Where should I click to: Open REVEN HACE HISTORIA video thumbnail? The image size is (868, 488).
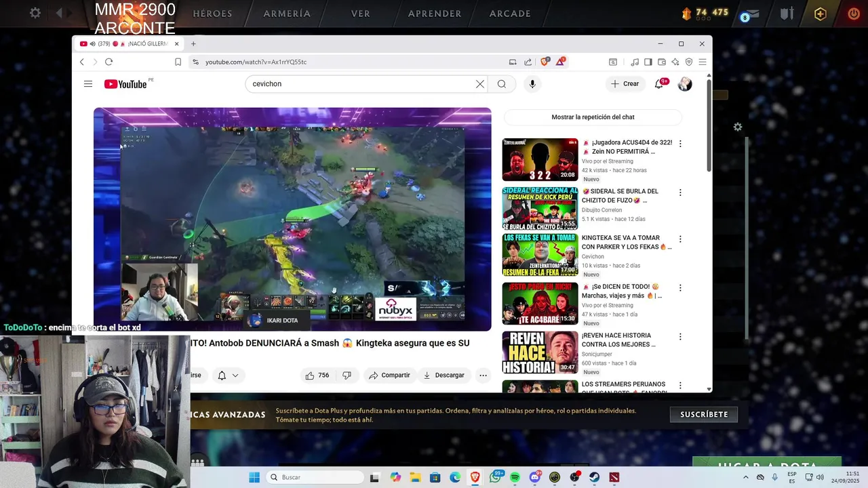point(540,352)
